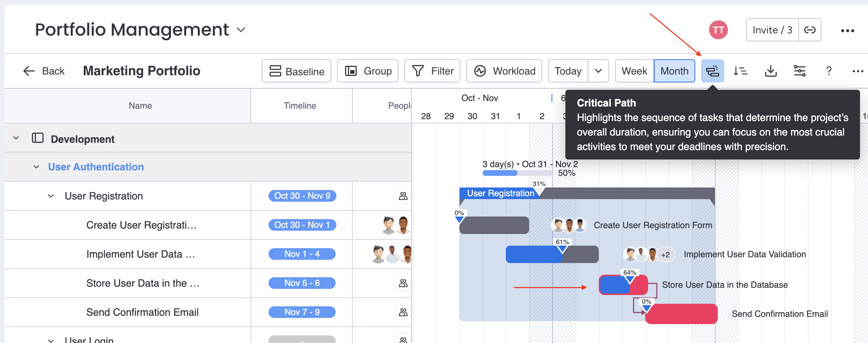Open the view settings sliders icon
This screenshot has height=343, width=868.
(799, 71)
